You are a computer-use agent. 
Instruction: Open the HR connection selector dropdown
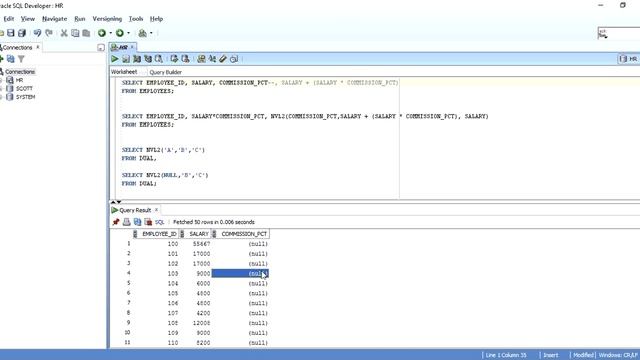(x=629, y=59)
